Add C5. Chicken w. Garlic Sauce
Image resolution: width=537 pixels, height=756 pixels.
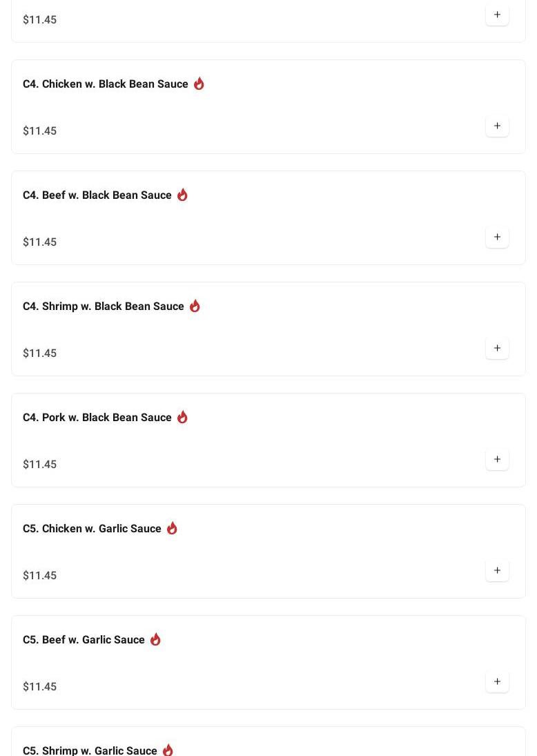coord(497,571)
